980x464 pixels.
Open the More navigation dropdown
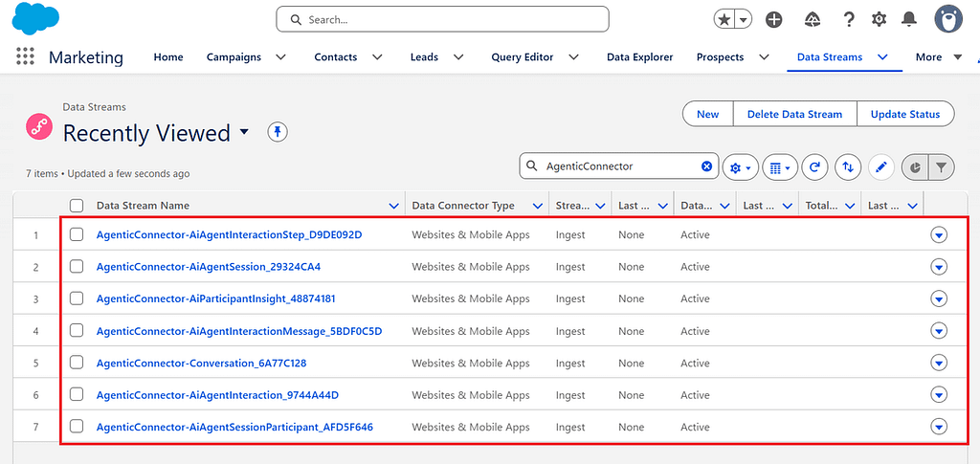click(x=938, y=56)
